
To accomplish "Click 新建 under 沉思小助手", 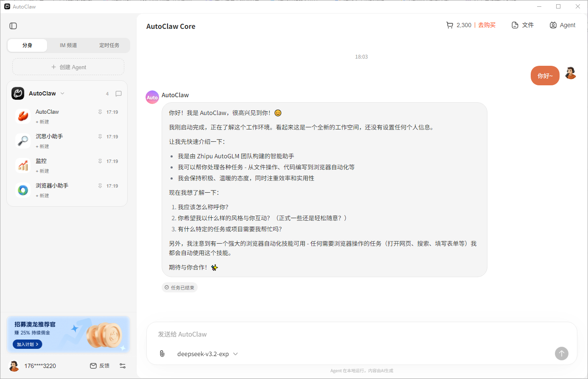I will coord(42,146).
